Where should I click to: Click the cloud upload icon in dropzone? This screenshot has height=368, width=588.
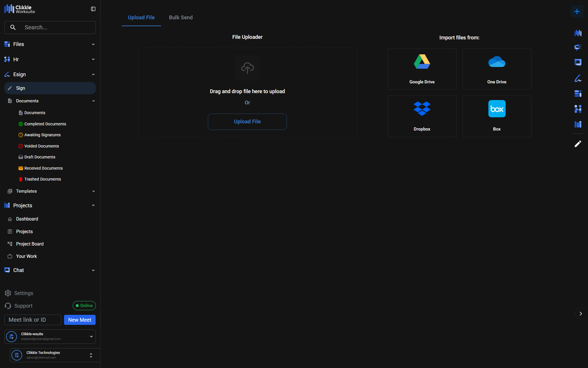pos(247,68)
